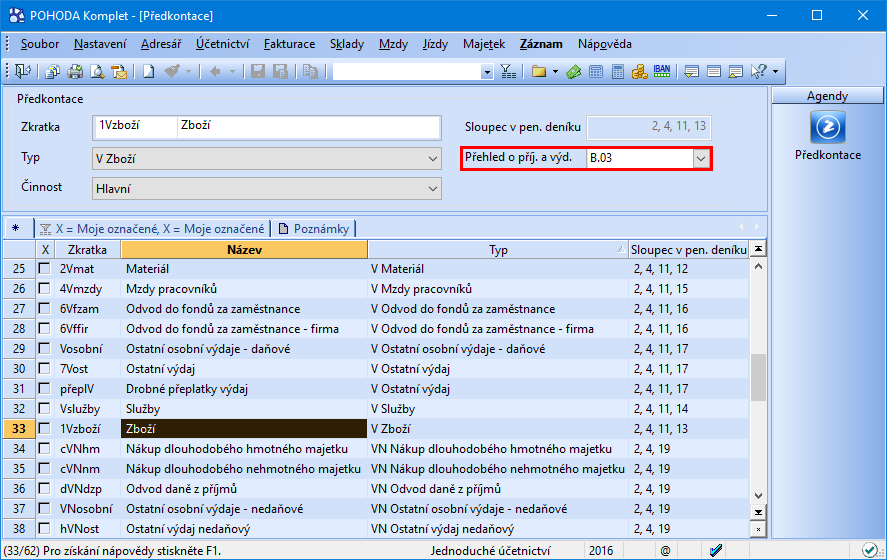Expand the toolbar search combo box arrow

[487, 72]
